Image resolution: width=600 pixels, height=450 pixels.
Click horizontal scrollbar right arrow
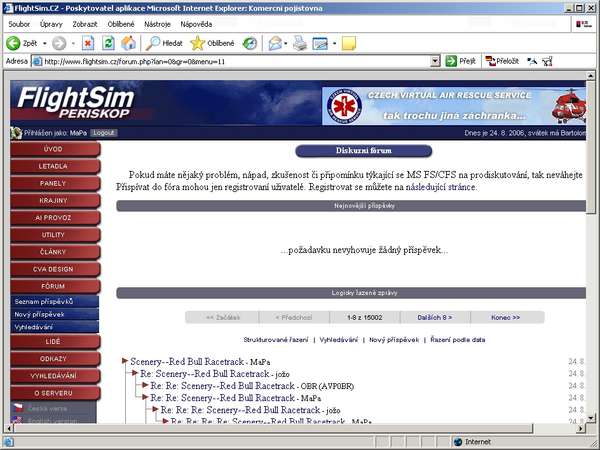coord(581,429)
